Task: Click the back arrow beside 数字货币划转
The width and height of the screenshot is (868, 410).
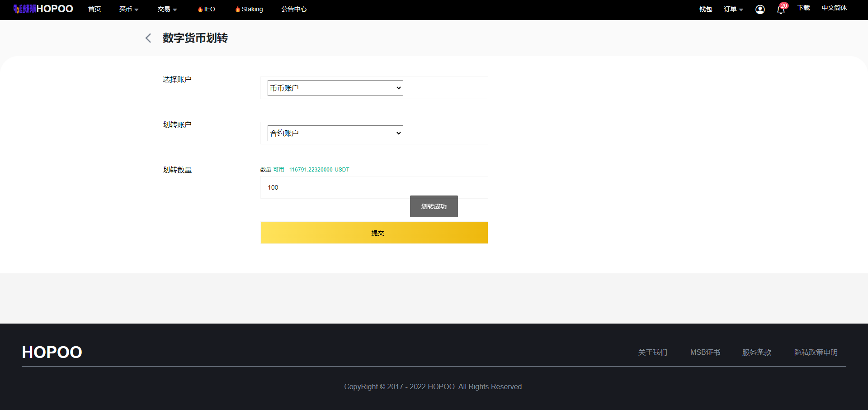Action: click(148, 38)
